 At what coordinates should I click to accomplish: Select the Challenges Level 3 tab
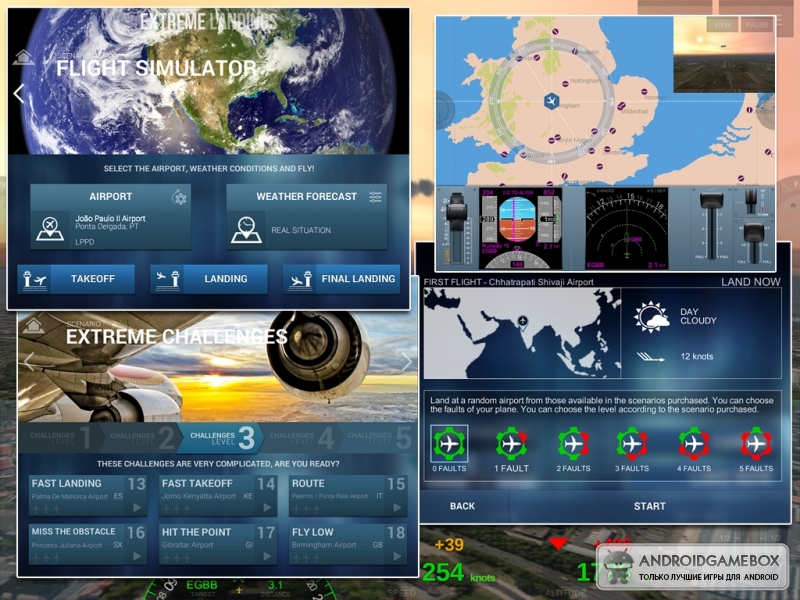pos(220,438)
